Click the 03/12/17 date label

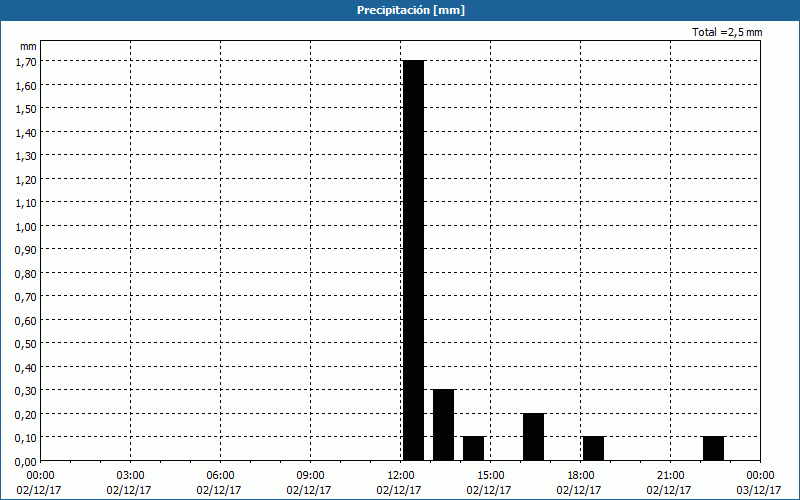(x=759, y=490)
